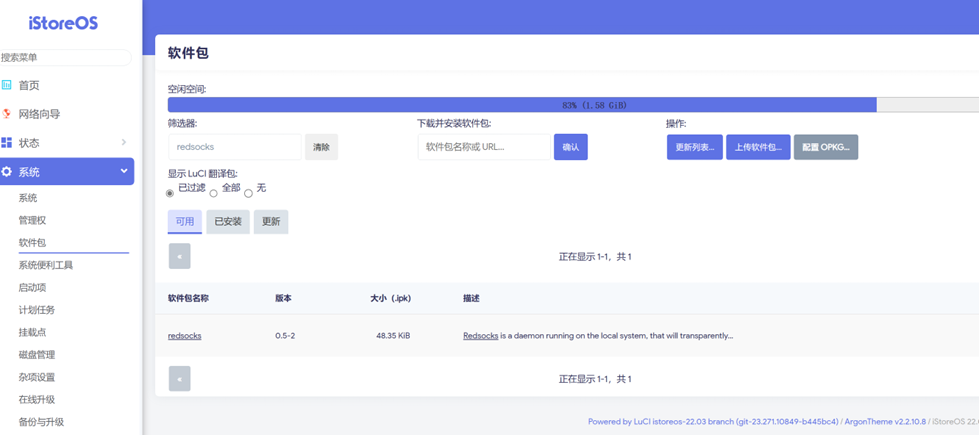
Task: Click the home icon beside 首页
Action: click(7, 85)
